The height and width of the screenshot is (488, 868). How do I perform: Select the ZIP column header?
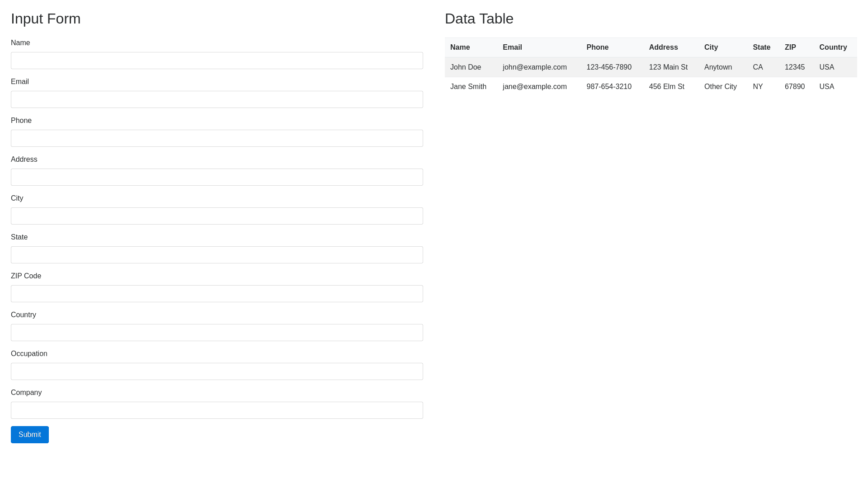tap(790, 47)
